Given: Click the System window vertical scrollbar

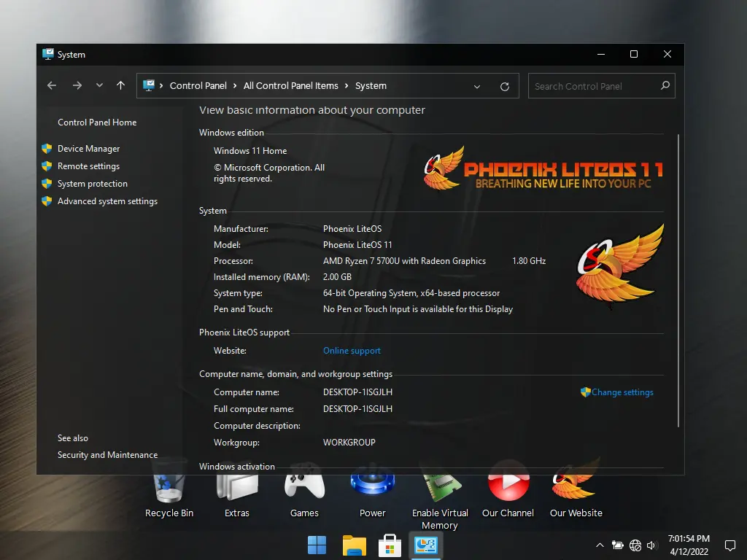Looking at the screenshot, I should 678,281.
